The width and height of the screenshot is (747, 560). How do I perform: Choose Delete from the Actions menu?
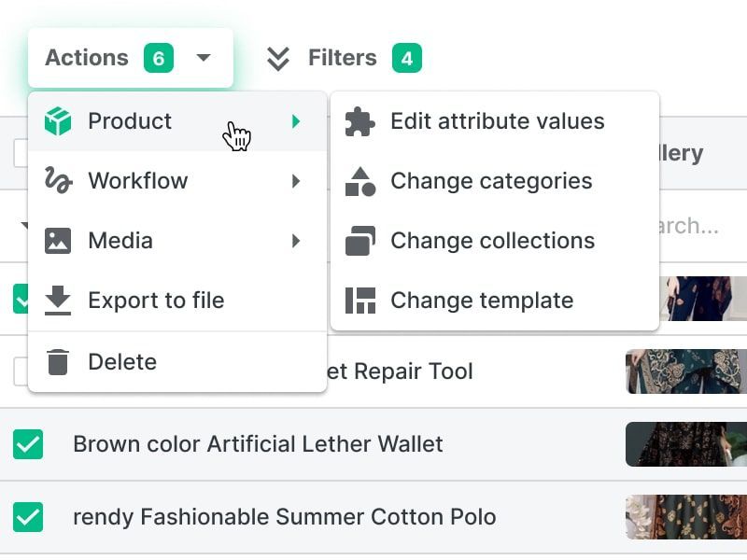click(x=177, y=362)
